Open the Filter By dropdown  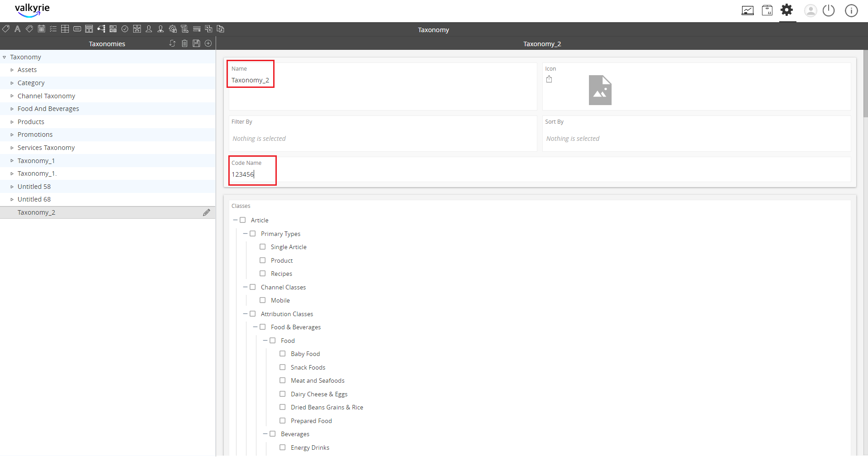click(383, 139)
